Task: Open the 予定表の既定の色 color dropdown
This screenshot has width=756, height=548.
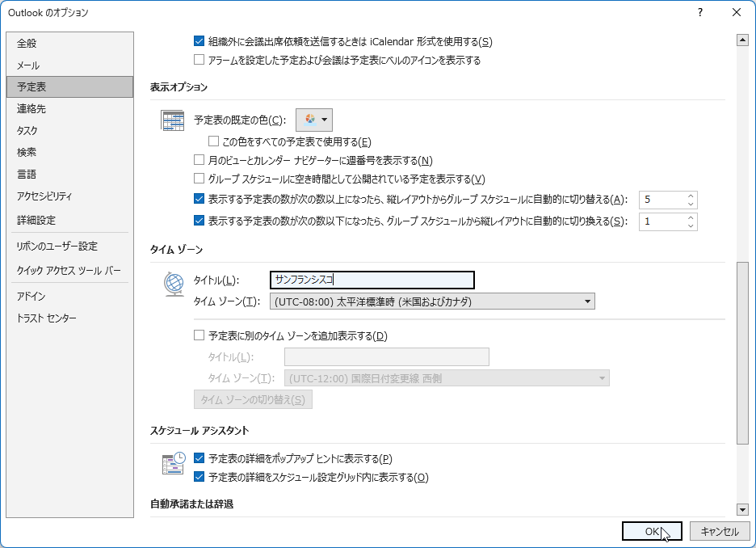Action: [x=314, y=120]
